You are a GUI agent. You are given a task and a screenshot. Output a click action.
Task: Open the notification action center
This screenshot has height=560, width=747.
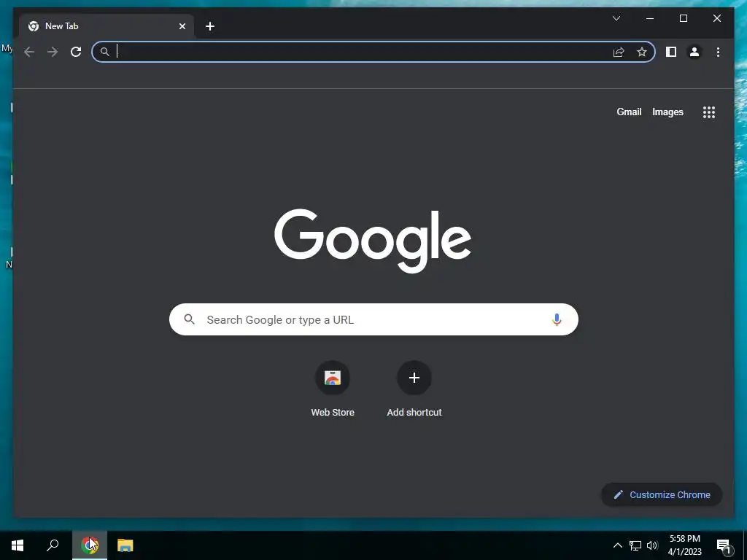tap(724, 545)
